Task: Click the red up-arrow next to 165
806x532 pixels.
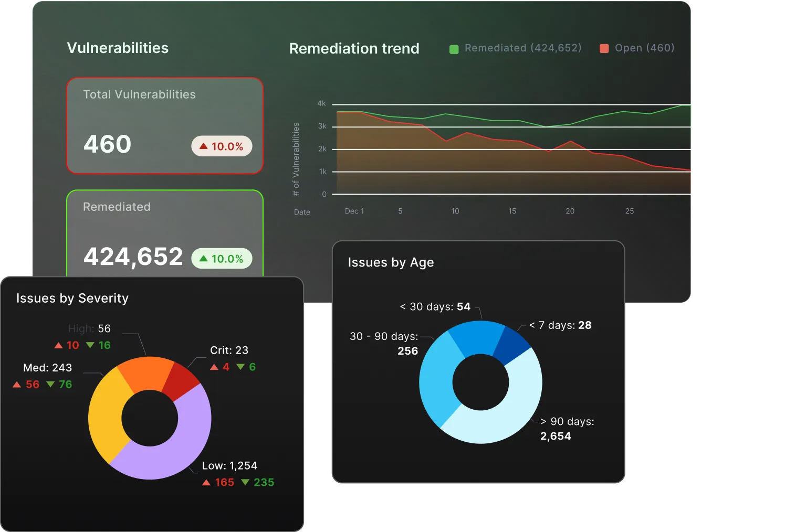Action: (207, 482)
